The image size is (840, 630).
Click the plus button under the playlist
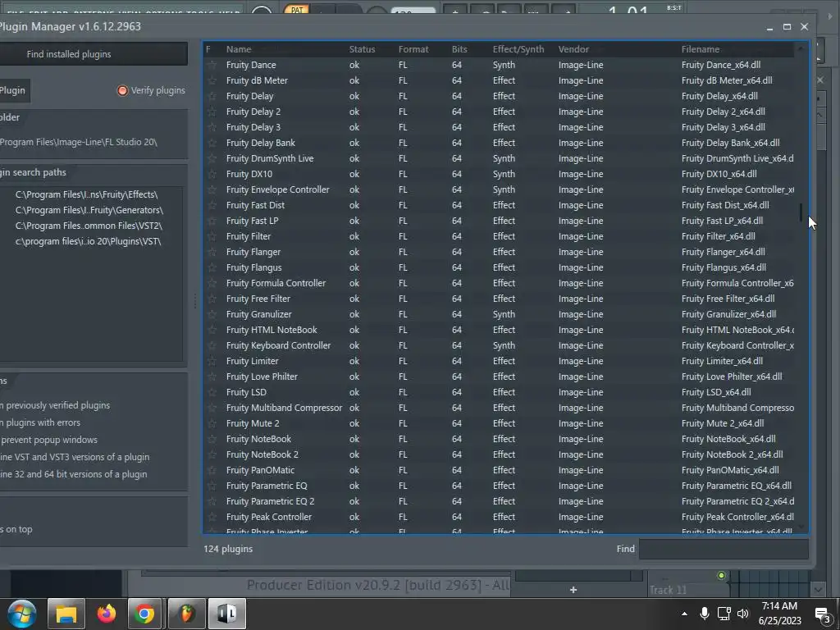(x=573, y=590)
